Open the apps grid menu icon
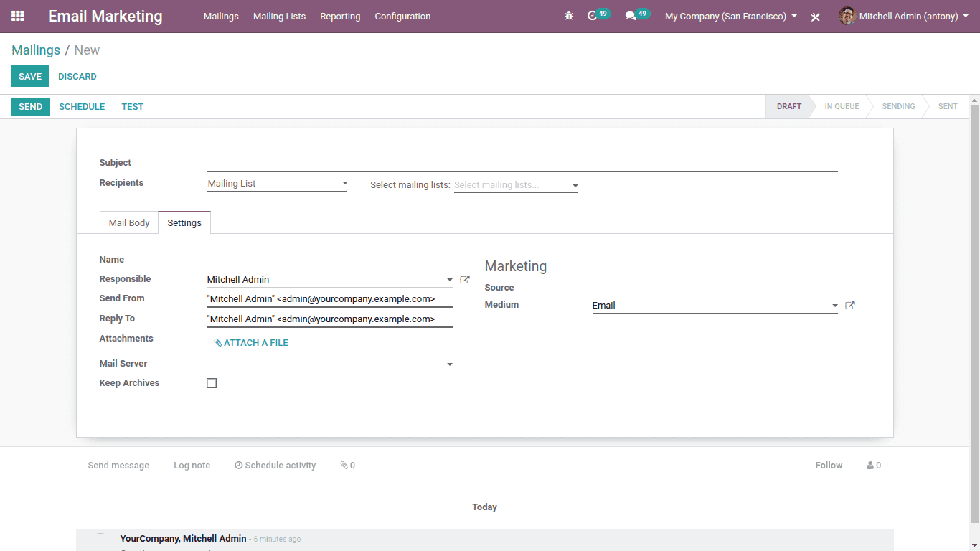 coord(18,16)
